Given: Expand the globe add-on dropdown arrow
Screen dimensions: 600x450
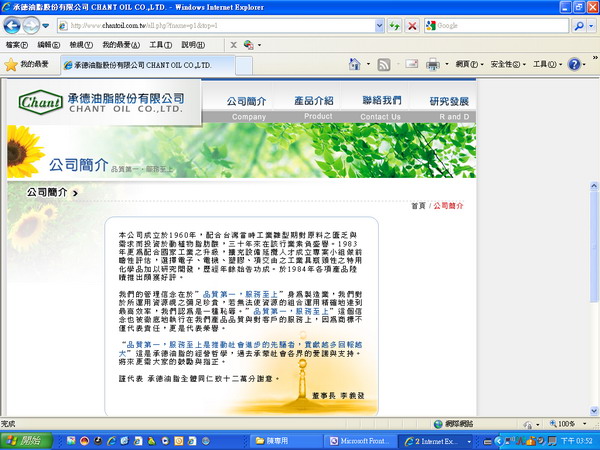Looking at the screenshot, I should click(x=259, y=45).
